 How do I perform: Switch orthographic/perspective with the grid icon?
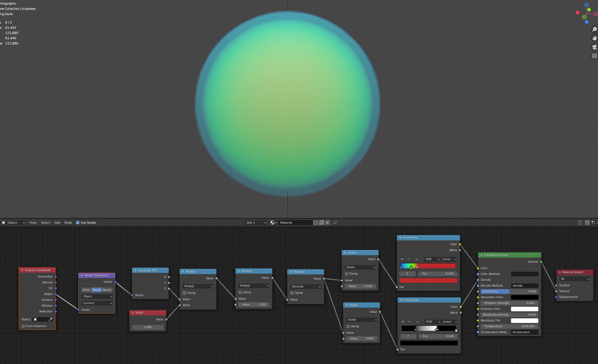click(594, 56)
